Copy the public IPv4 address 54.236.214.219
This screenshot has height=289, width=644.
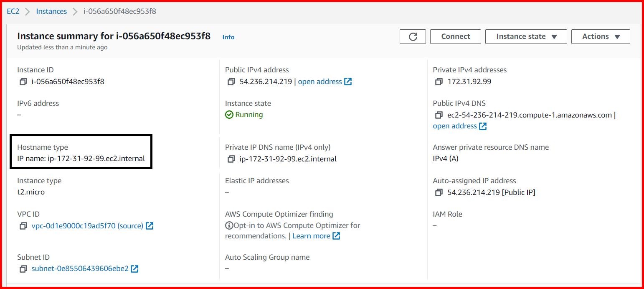[x=232, y=82]
